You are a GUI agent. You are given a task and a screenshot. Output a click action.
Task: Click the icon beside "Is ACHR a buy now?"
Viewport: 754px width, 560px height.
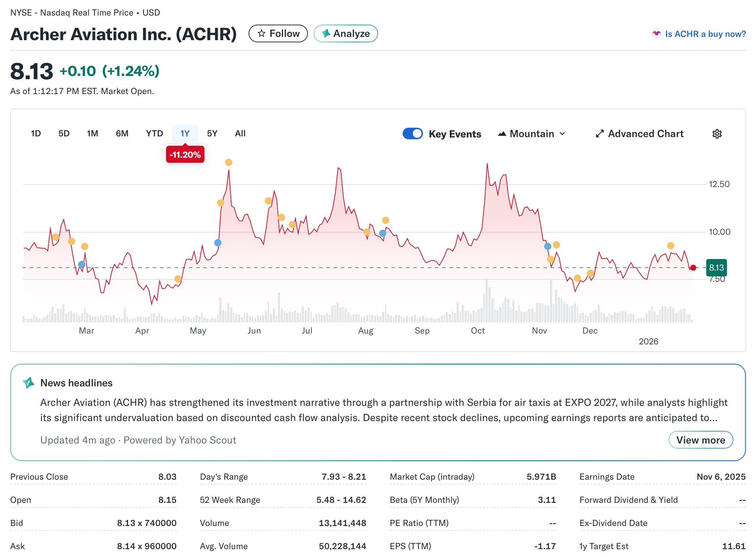point(656,34)
